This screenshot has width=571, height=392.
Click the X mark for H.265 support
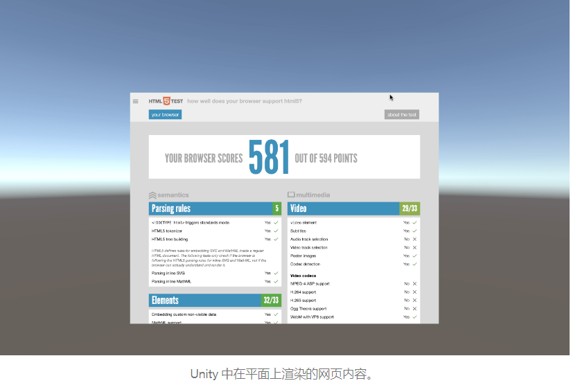point(414,301)
